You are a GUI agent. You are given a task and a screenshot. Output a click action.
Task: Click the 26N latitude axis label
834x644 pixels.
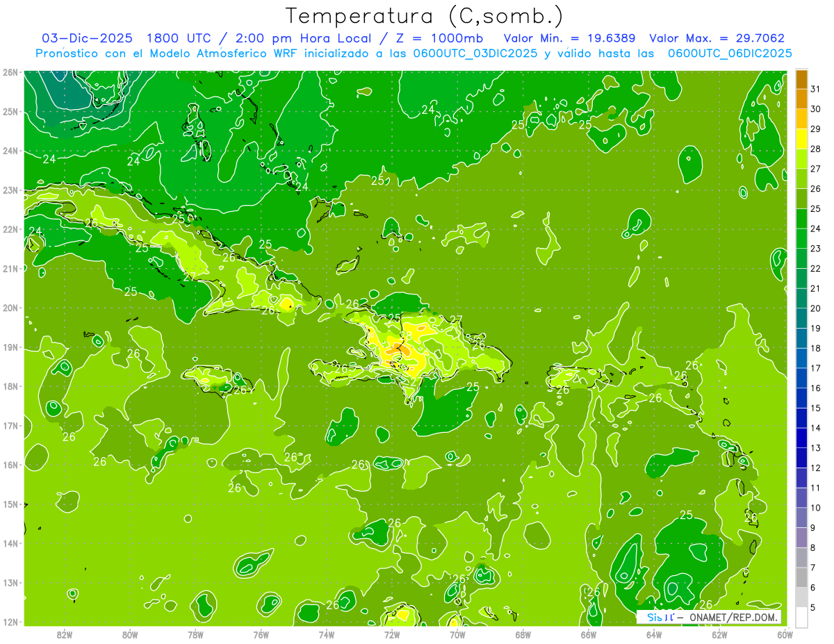click(x=10, y=72)
